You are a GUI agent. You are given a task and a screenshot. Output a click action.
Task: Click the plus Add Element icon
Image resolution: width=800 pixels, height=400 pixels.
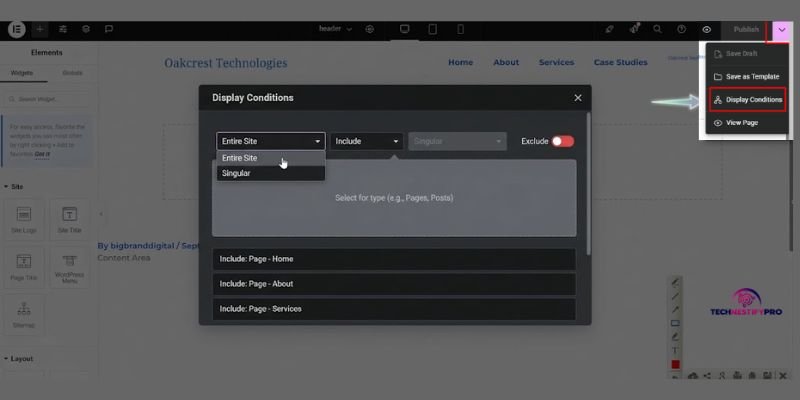(40, 30)
